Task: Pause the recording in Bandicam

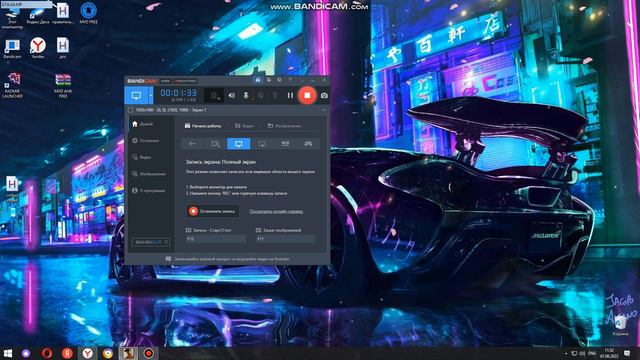Action: pyautogui.click(x=290, y=96)
